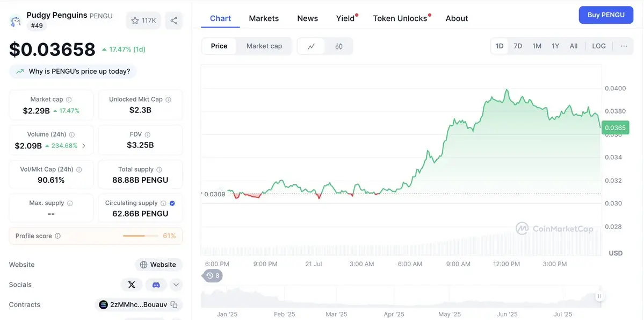
Task: Click info icon next to Market cap
Action: [69, 99]
